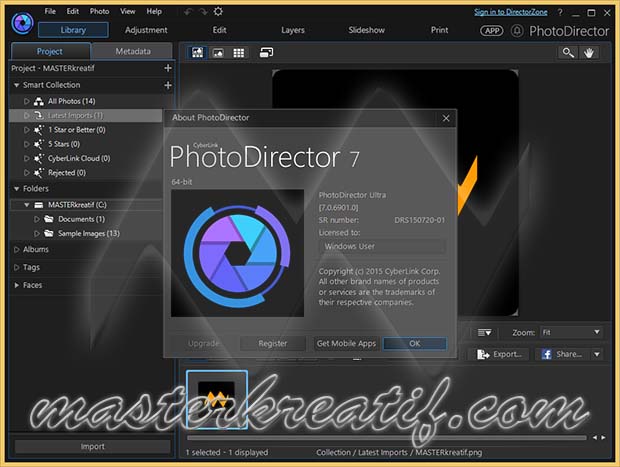Open the secondary monitor display icon

point(266,53)
